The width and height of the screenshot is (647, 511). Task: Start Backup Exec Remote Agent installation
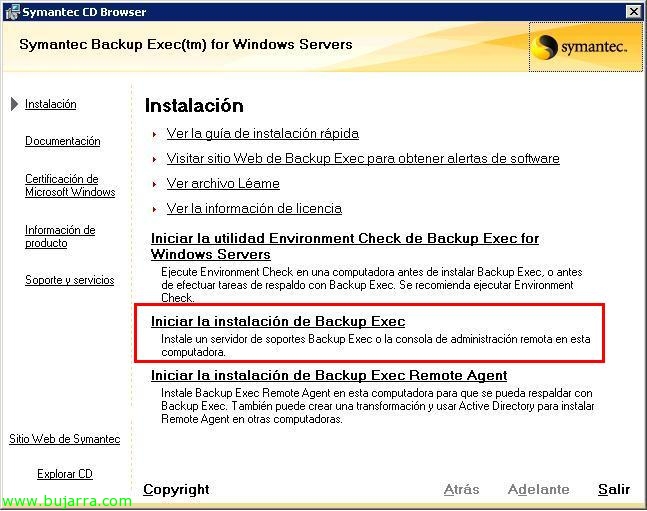click(x=329, y=376)
